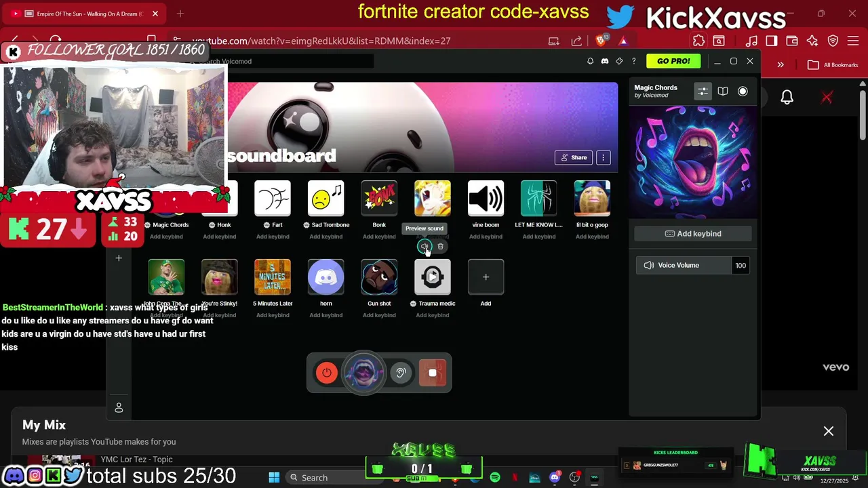Screen dimensions: 868x488
Task: Open Voicemod from the taskbar
Action: [594, 478]
